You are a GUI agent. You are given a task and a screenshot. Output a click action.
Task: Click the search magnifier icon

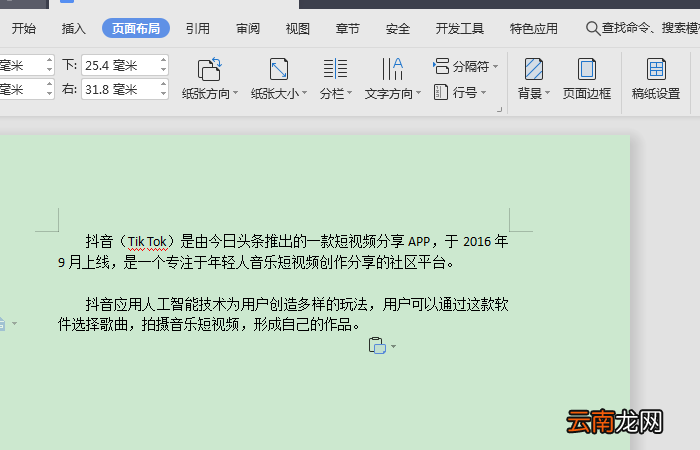pos(592,29)
